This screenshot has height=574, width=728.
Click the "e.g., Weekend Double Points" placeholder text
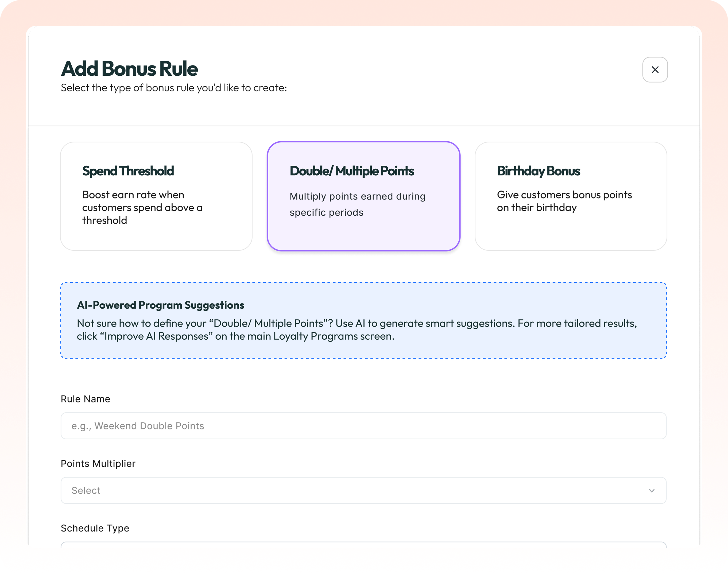click(137, 426)
